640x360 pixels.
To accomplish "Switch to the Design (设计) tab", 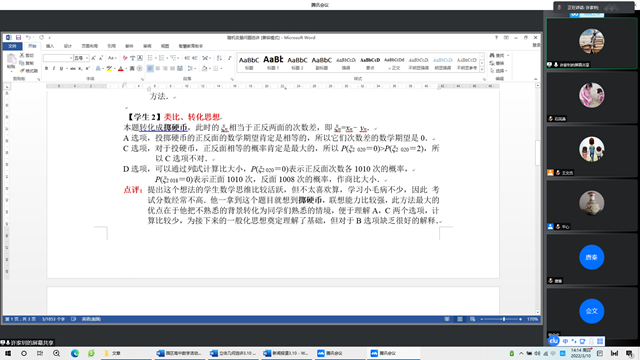I will (x=68, y=46).
